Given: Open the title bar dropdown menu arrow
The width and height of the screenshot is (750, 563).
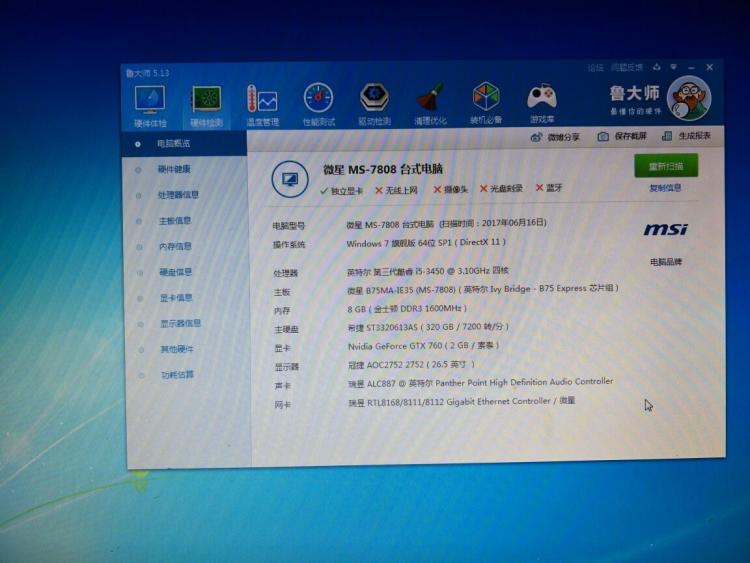Looking at the screenshot, I should click(673, 67).
